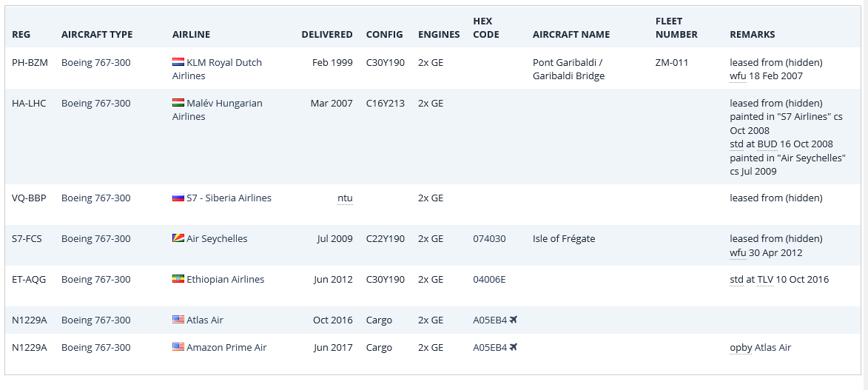Open the KLM Royal Dutch Airlines link
Screen dimensions: 868x390
pyautogui.click(x=217, y=69)
